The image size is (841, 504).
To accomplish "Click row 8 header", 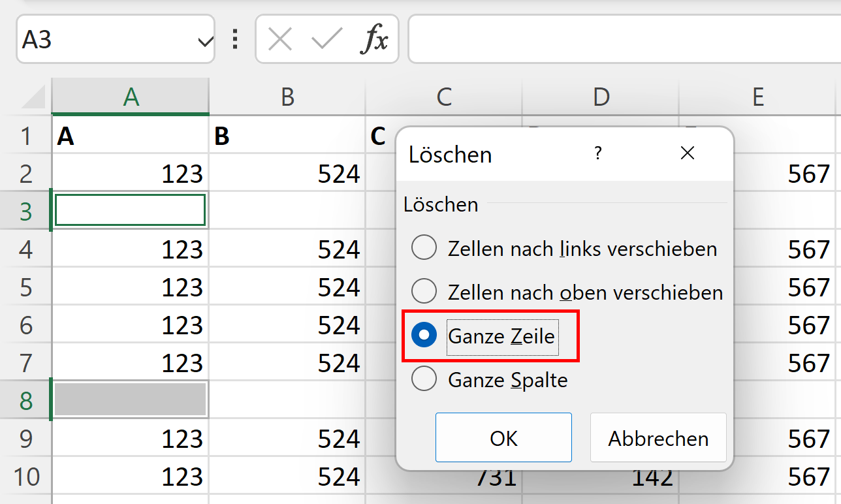I will (26, 401).
